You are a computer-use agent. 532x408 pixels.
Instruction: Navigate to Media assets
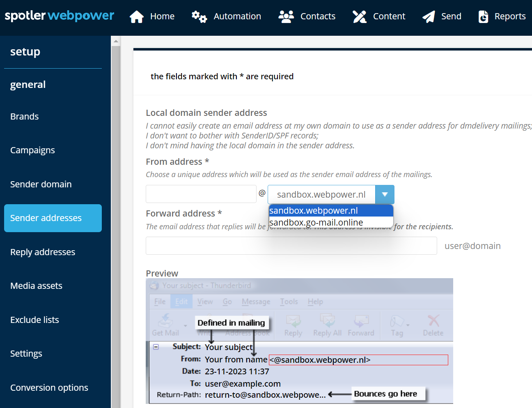(x=36, y=286)
